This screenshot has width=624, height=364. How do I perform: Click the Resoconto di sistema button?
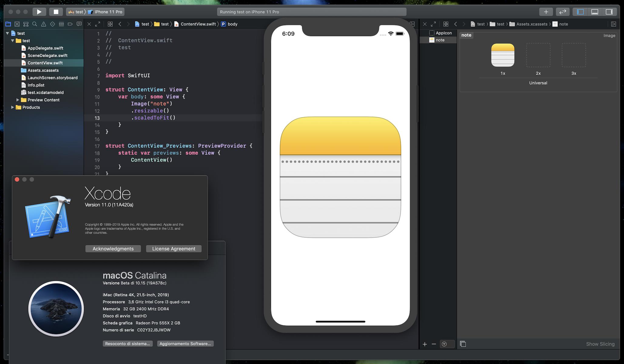[x=127, y=344]
